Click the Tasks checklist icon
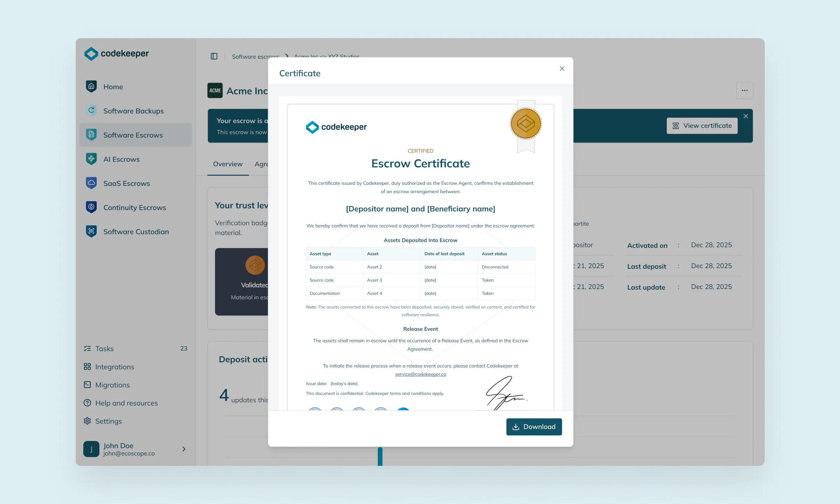The image size is (840, 504). coord(87,349)
